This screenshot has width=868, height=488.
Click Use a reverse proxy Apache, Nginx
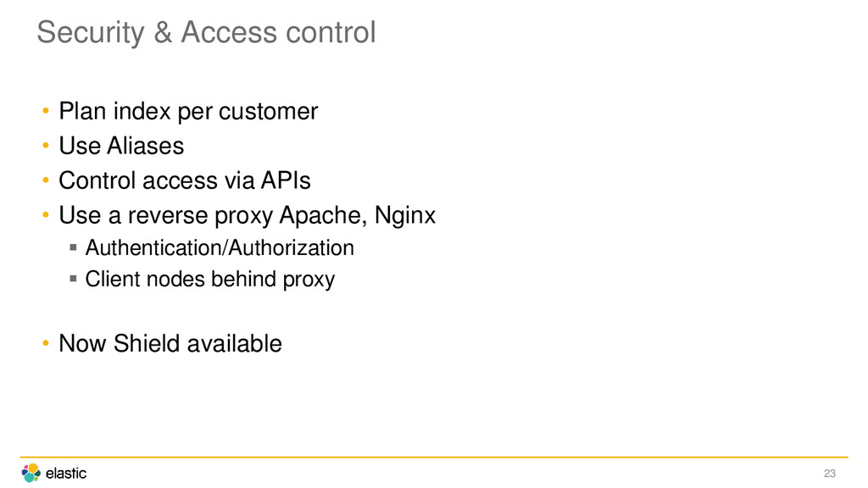pyautogui.click(x=248, y=215)
